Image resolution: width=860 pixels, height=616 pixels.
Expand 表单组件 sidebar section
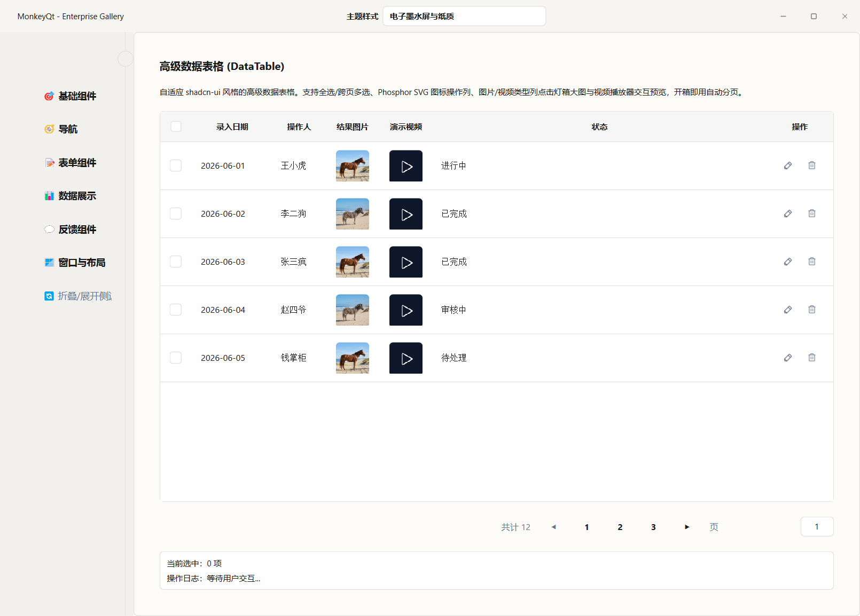pos(70,163)
